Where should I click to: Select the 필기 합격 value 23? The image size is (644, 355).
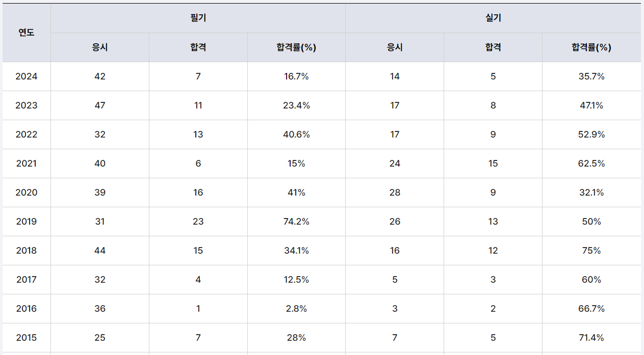(198, 222)
